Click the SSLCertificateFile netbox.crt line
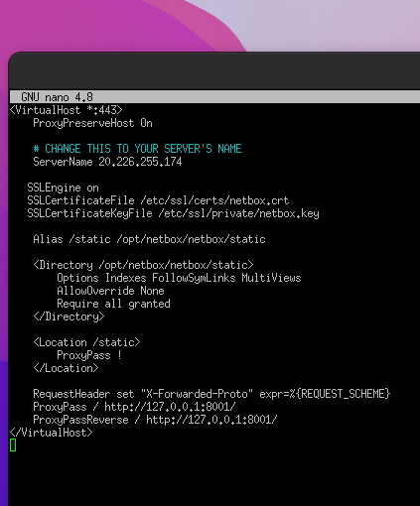Image resolution: width=420 pixels, height=506 pixels. pos(158,200)
